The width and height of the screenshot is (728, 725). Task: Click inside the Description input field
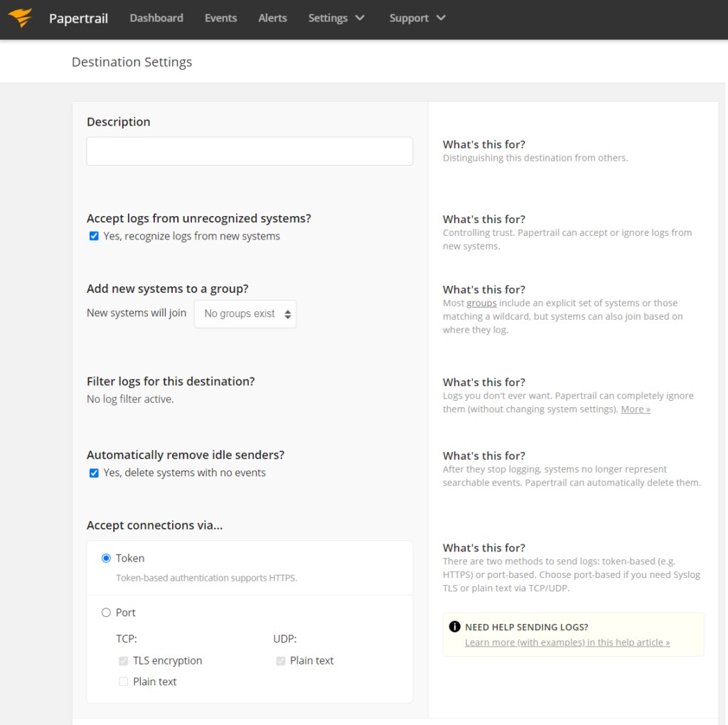point(249,151)
